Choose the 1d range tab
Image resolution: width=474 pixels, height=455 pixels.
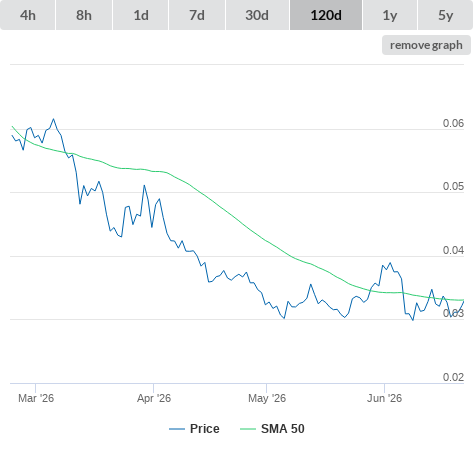(x=141, y=15)
